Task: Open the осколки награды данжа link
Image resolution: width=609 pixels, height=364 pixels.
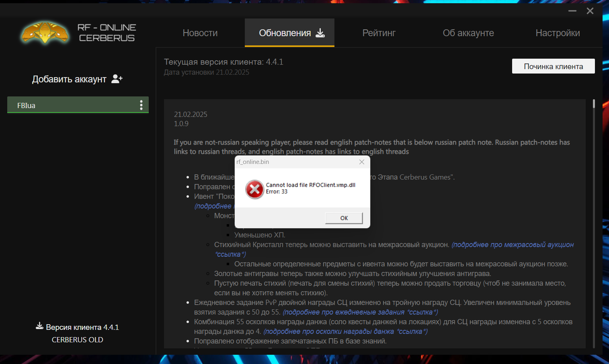Action: pyautogui.click(x=345, y=331)
